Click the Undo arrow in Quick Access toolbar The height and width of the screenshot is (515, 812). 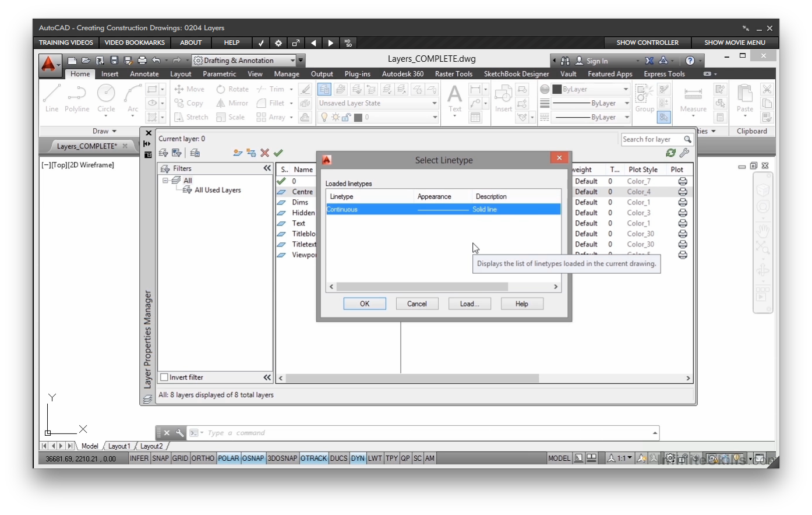[x=156, y=60]
